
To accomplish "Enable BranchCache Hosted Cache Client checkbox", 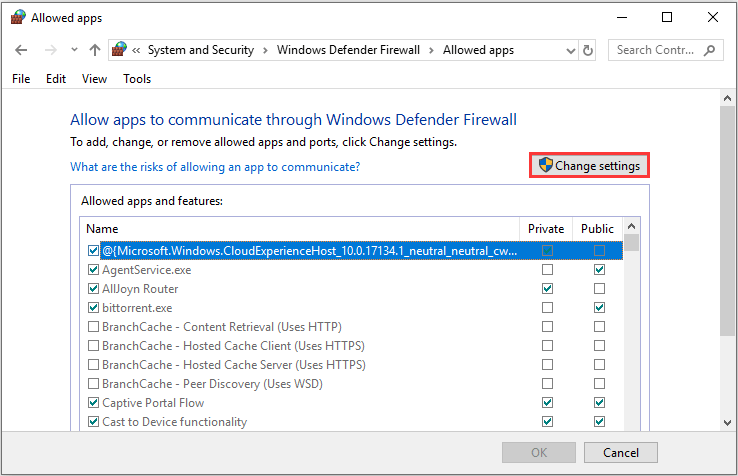I will point(93,346).
